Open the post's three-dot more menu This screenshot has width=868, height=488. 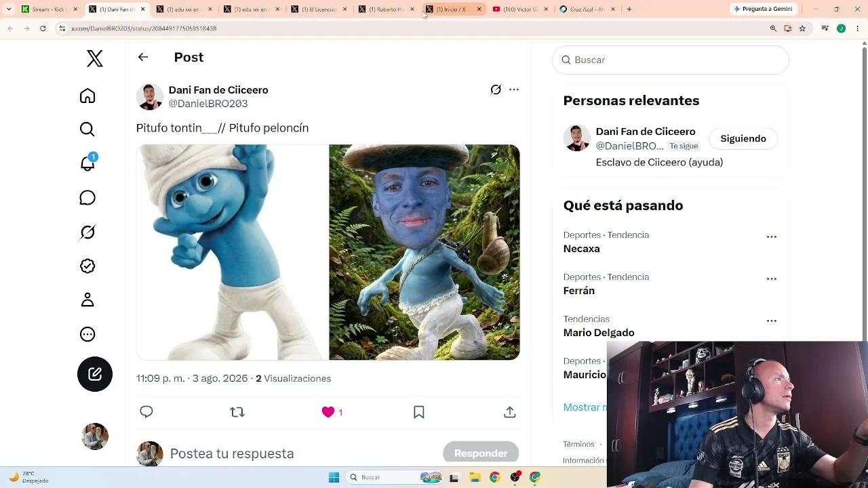point(514,89)
